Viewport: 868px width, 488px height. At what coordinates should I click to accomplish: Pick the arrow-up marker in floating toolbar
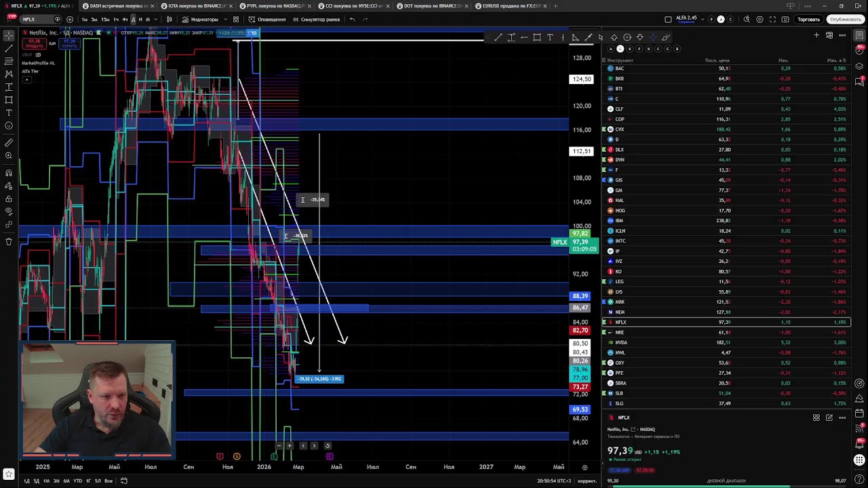pos(614,37)
